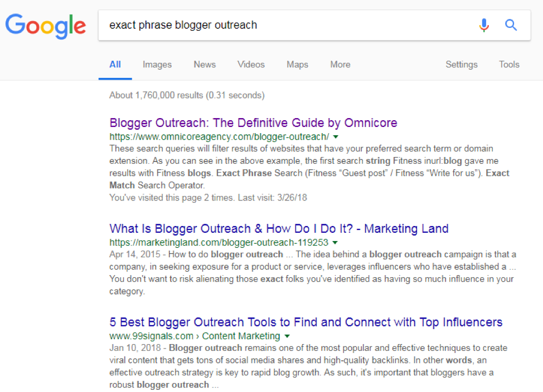
Task: Expand the 99signals.com result dropdown arrow
Action: pyautogui.click(x=287, y=336)
